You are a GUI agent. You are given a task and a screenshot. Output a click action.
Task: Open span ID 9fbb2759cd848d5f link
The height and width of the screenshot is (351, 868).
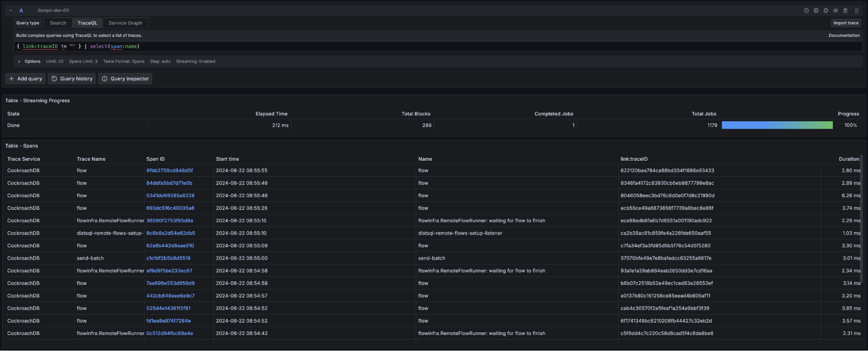(x=169, y=171)
